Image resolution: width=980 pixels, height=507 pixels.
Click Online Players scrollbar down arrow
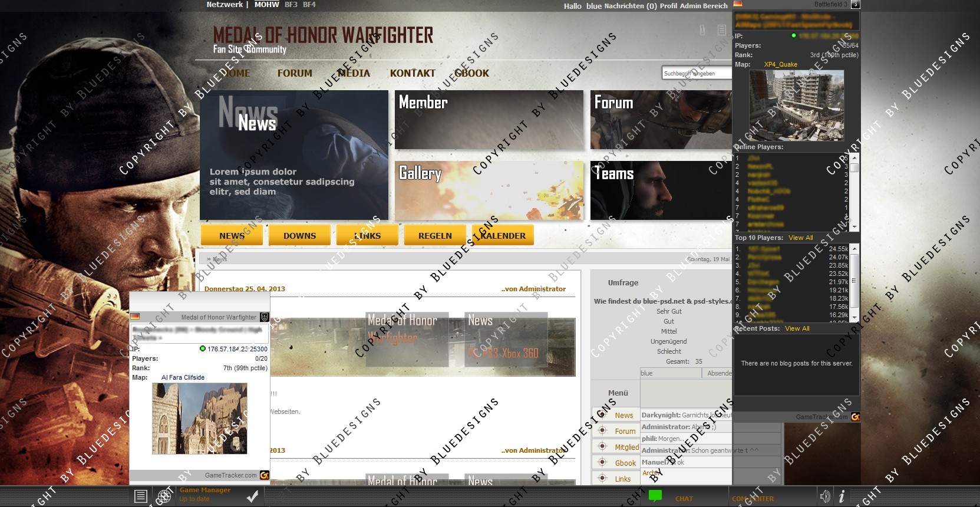point(854,226)
